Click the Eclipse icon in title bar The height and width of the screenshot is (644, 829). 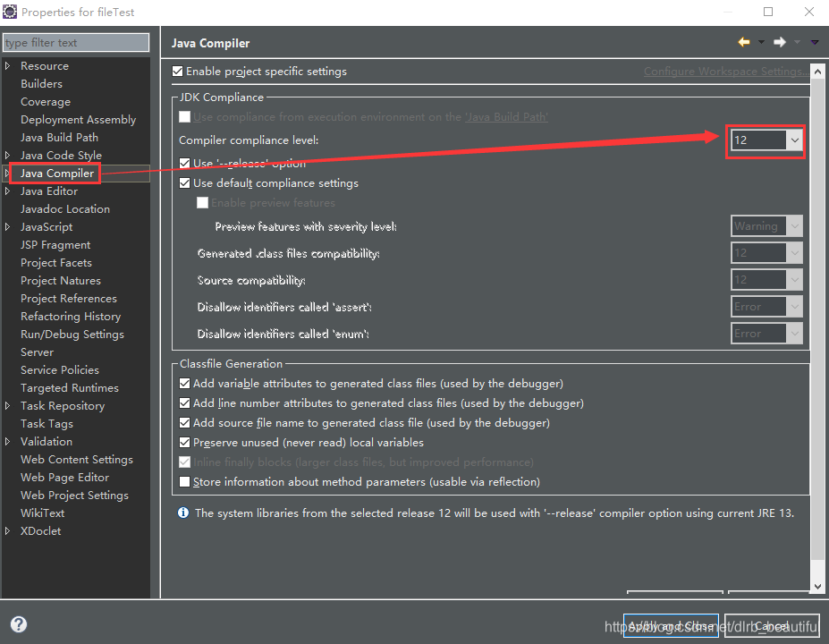coord(10,12)
